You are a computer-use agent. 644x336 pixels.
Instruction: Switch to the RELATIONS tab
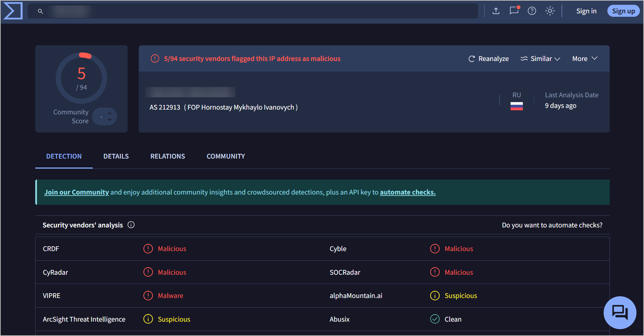click(168, 156)
